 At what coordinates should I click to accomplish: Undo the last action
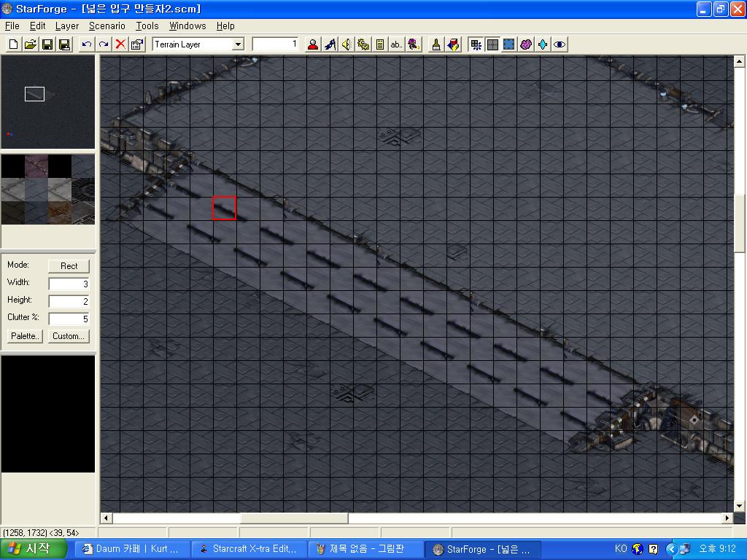[x=86, y=44]
